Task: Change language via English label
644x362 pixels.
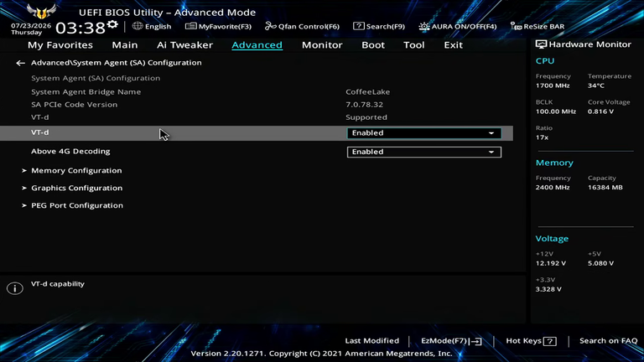Action: [158, 26]
